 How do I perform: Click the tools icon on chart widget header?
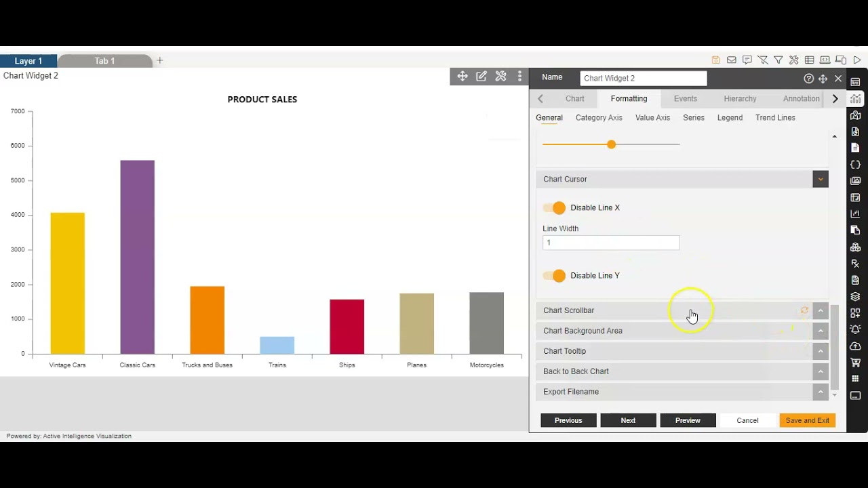(x=501, y=77)
